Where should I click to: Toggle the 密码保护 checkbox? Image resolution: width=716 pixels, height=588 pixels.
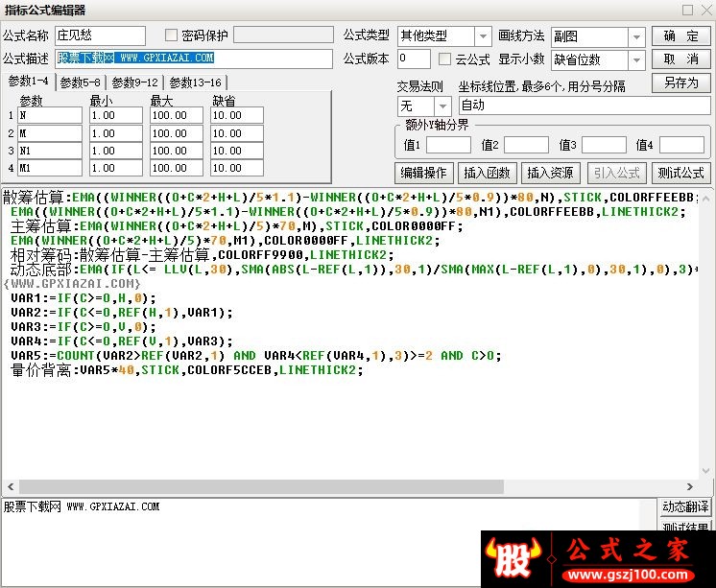pyautogui.click(x=171, y=35)
